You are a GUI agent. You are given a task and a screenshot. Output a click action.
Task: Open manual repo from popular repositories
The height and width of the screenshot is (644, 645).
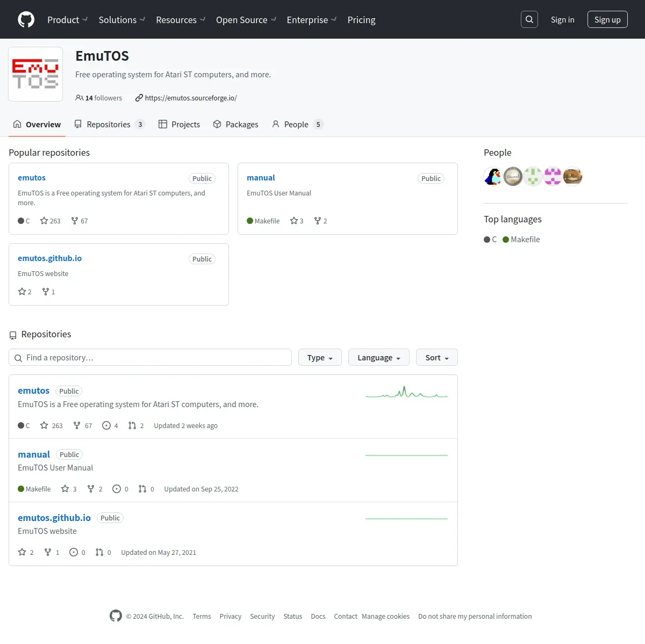[261, 178]
